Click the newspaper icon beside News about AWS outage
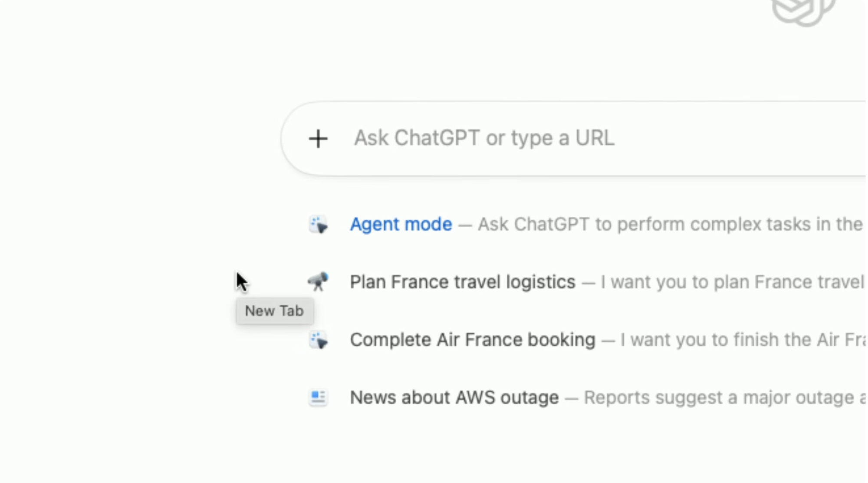Screen dimensions: 868x483 (x=318, y=397)
